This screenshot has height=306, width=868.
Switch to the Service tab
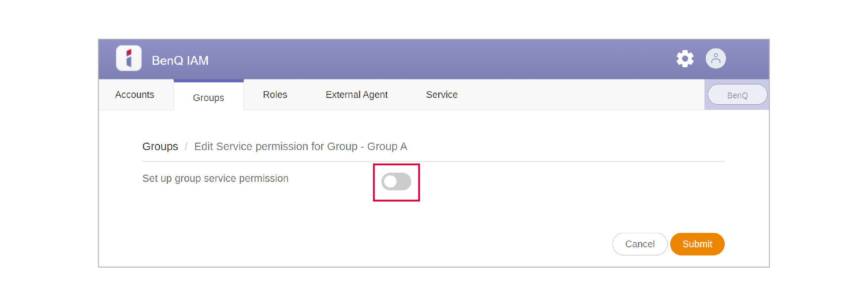click(441, 95)
